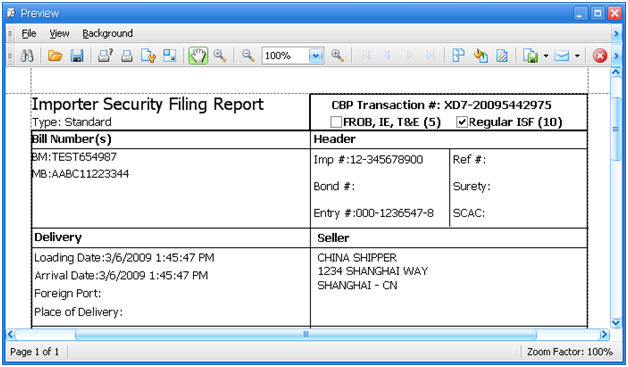Image resolution: width=628 pixels, height=367 pixels.
Task: Select the hand pan tool
Action: coord(198,56)
